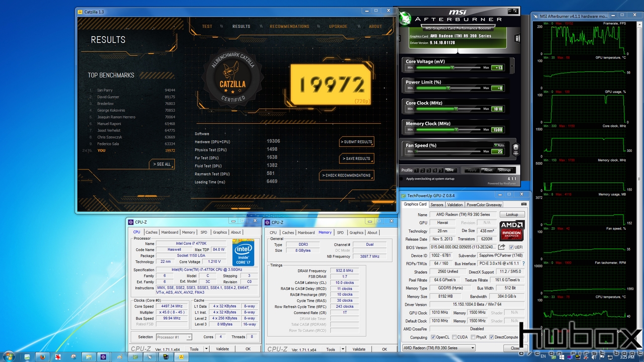The width and height of the screenshot is (644, 362).
Task: Click the taskbar clock showing 3:25 PM
Action: coord(627,357)
